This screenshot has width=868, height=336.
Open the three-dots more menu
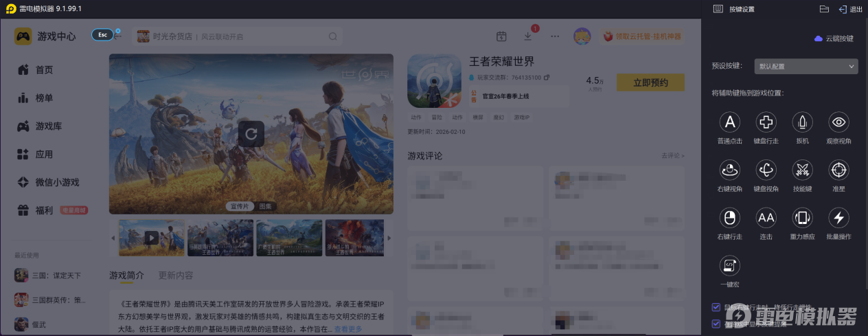coord(555,36)
